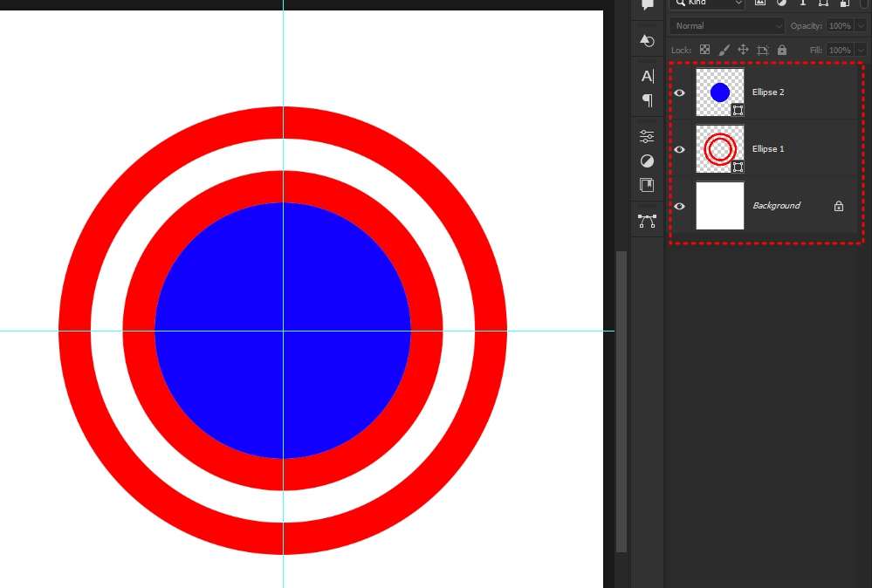Open the Libraries panel icon
Viewport: 872px width, 588px height.
647,185
